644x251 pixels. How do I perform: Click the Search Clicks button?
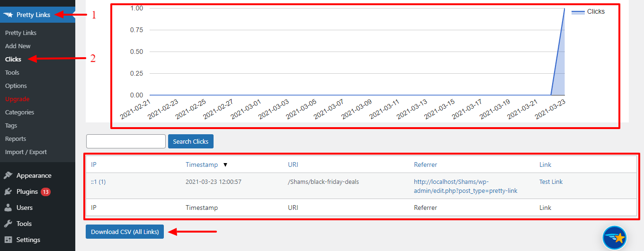click(x=191, y=141)
